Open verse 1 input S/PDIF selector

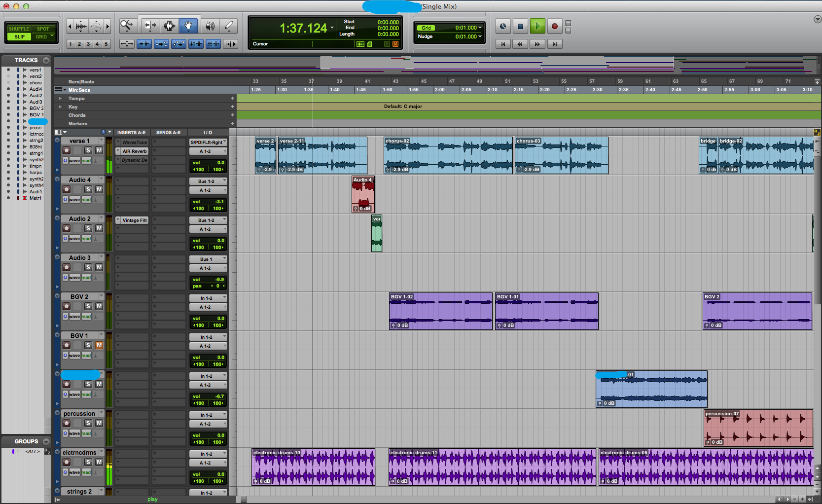pyautogui.click(x=208, y=142)
